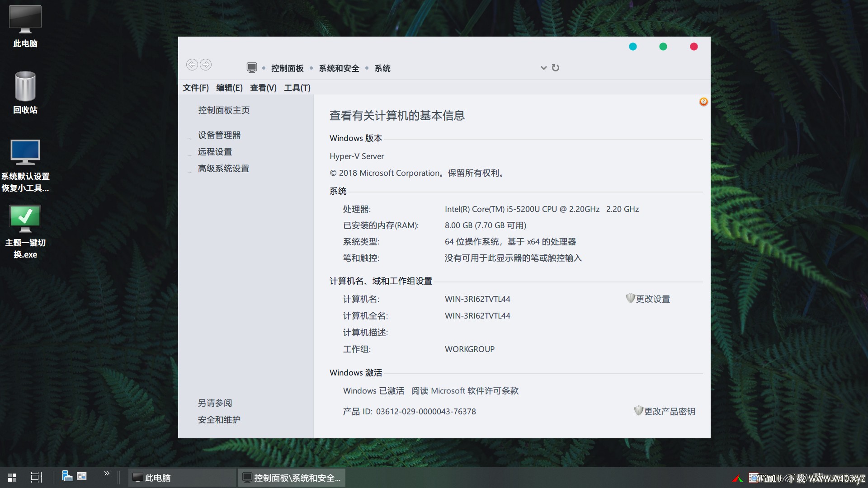The height and width of the screenshot is (488, 868).
Task: Select the 系统默认设置恢复小工具 desktop icon
Action: [x=25, y=166]
